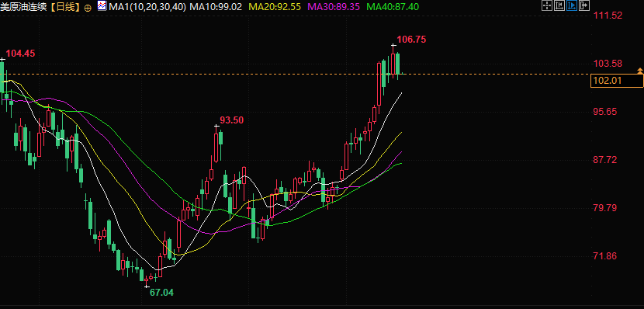644x309 pixels.
Task: Click the circled plus icon beside 日线
Action: tap(88, 8)
